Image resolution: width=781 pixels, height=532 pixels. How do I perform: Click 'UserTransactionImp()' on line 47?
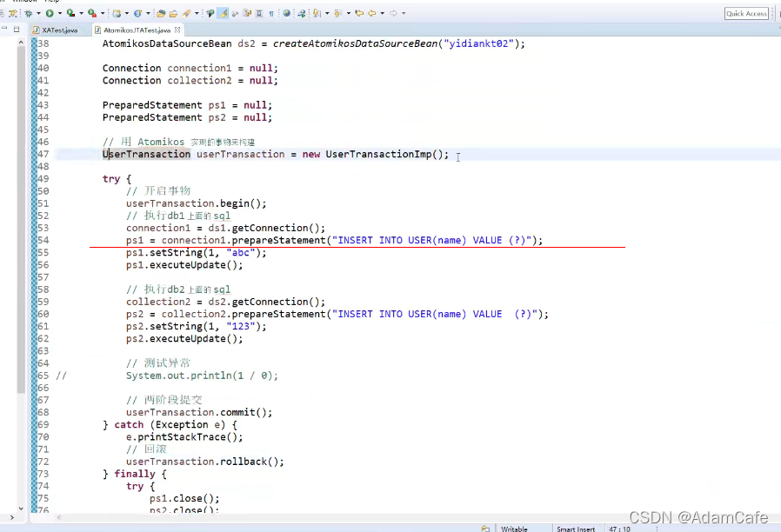tap(384, 154)
